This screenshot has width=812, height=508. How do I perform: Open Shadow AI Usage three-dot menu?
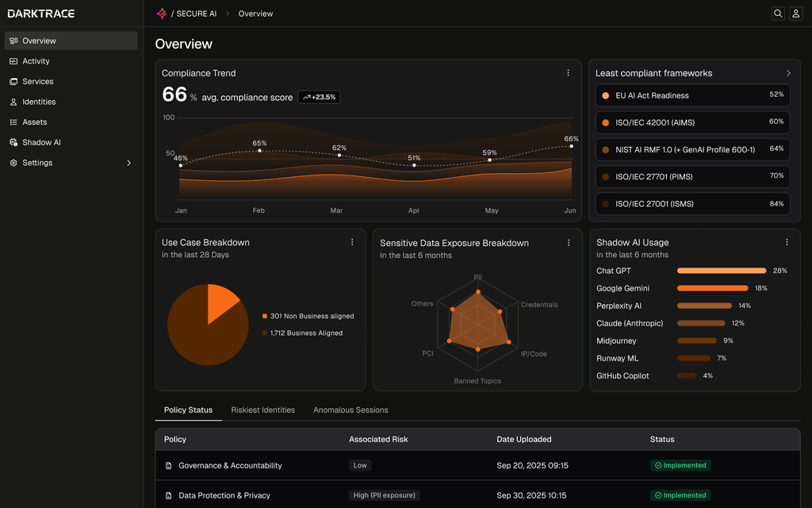tap(787, 242)
